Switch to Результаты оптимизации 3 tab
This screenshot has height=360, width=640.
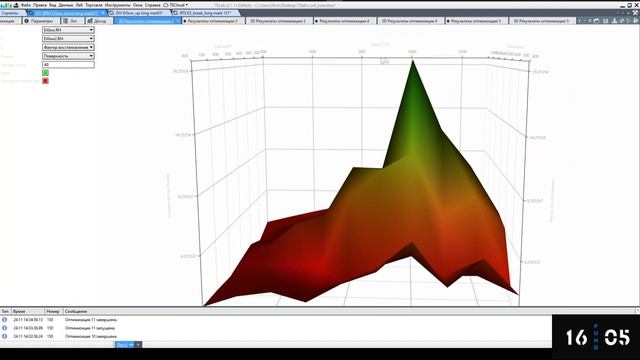213,21
